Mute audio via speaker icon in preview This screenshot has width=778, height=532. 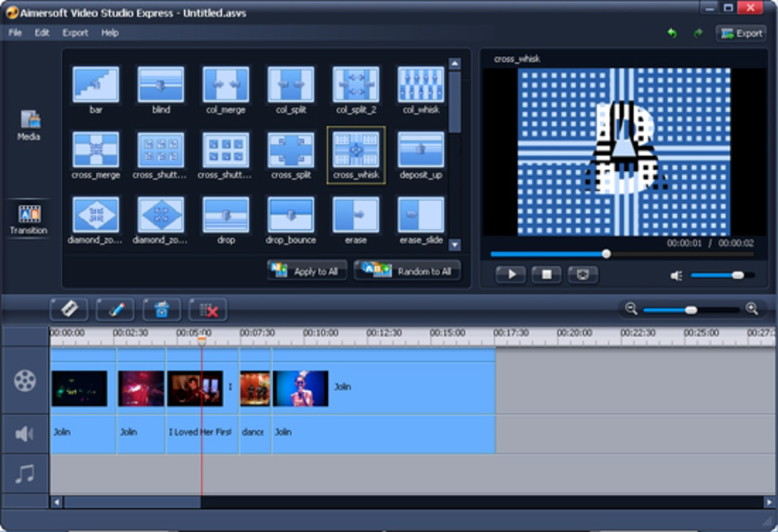pos(676,275)
